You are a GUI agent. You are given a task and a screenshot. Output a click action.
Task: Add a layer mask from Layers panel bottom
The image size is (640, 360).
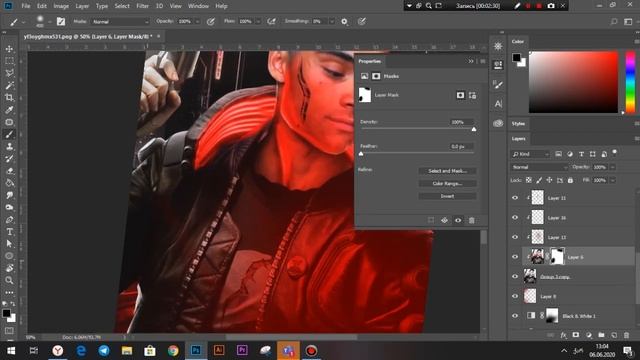[576, 335]
